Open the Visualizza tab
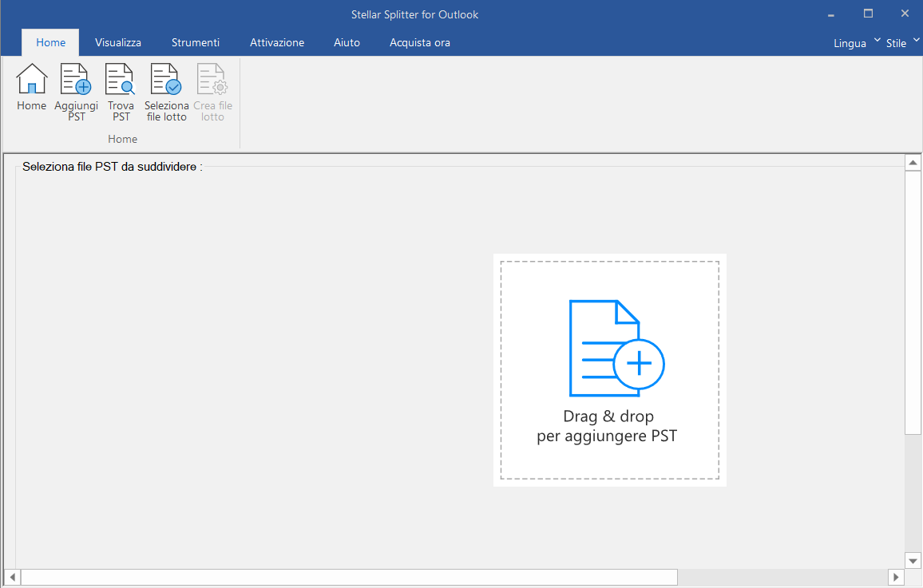This screenshot has width=923, height=588. [117, 42]
